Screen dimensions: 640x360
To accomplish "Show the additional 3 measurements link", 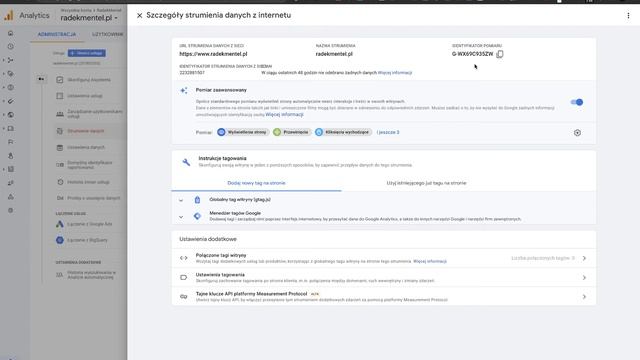I will (x=388, y=132).
